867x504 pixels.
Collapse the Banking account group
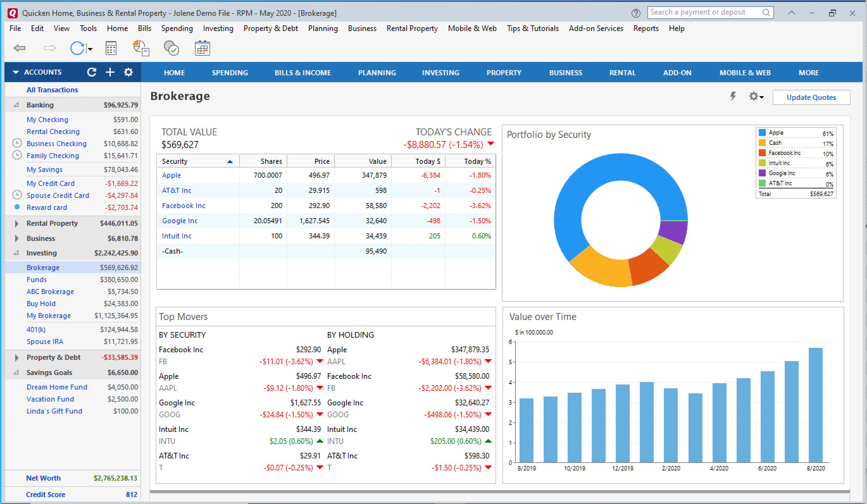pos(16,105)
